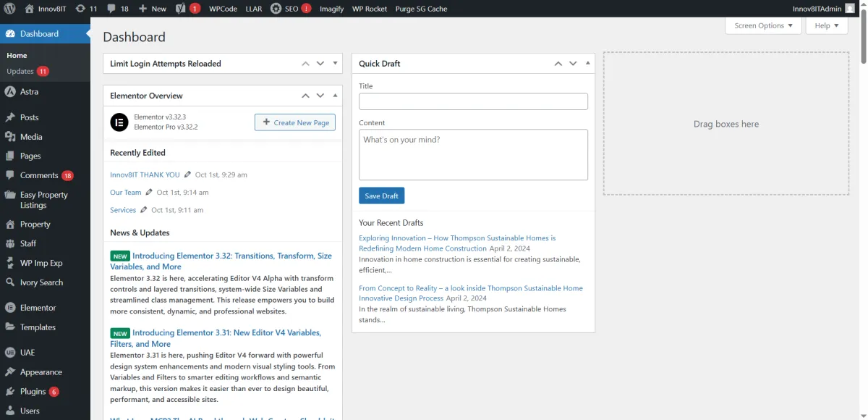
Task: Click the Templates folder icon
Action: click(x=10, y=327)
